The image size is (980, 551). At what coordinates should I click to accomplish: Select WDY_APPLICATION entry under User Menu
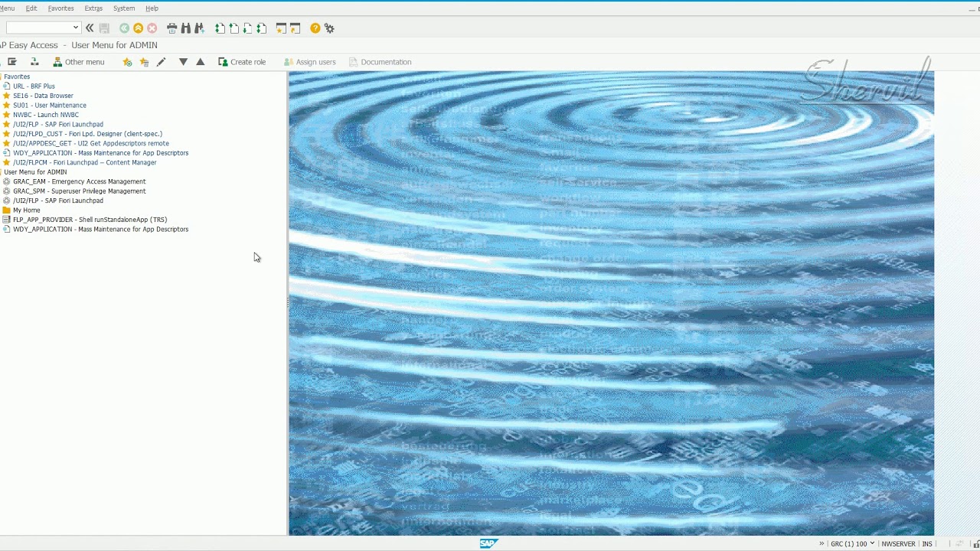click(100, 230)
